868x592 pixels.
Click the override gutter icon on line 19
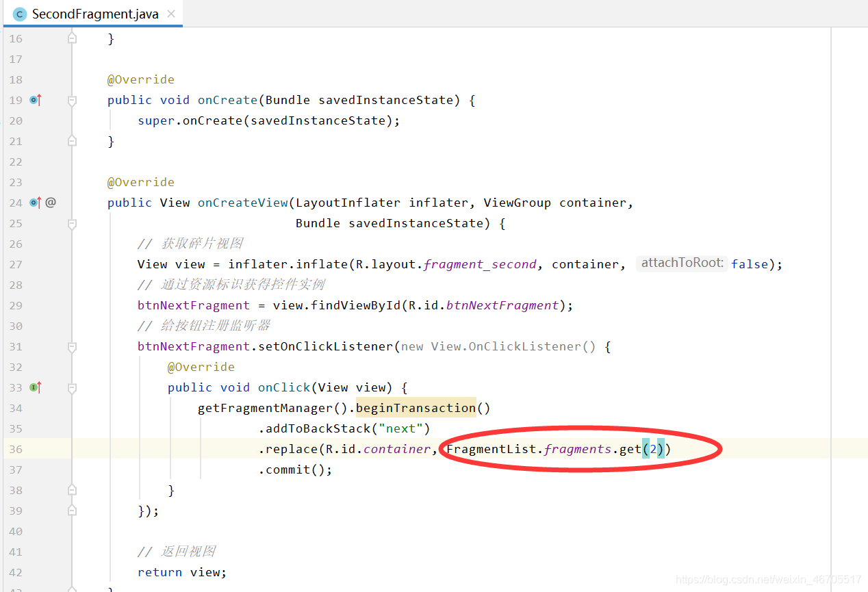[36, 100]
